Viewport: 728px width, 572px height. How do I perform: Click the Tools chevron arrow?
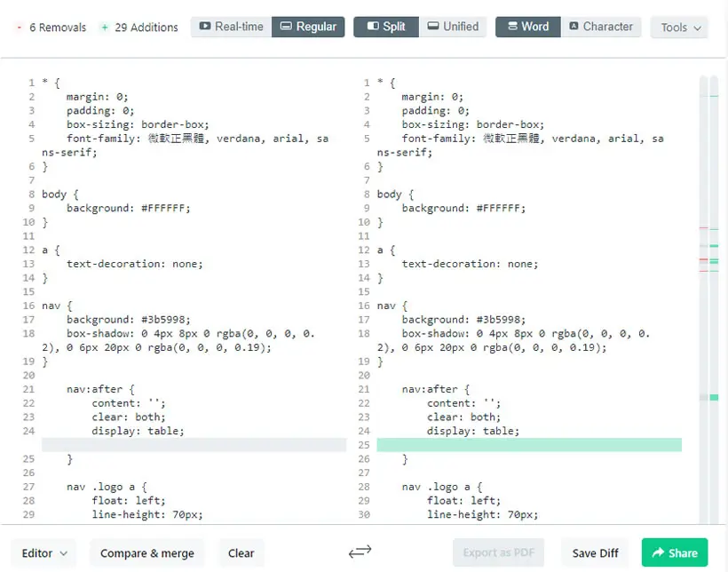pyautogui.click(x=697, y=28)
